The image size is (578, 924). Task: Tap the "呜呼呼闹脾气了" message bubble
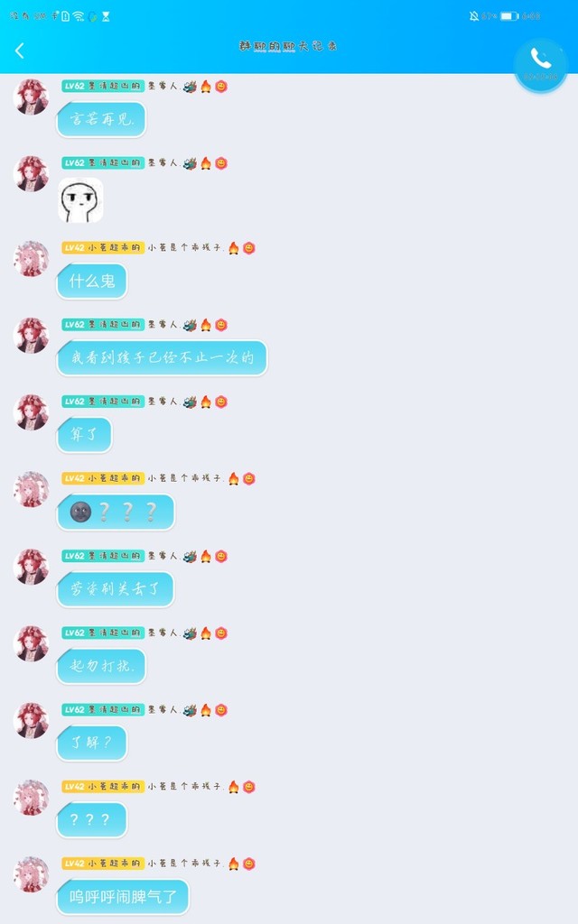(123, 898)
